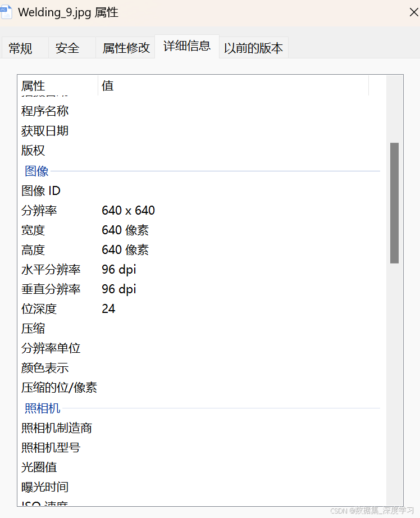Select the 垂直分辨率 property label
The height and width of the screenshot is (518, 420).
point(51,289)
